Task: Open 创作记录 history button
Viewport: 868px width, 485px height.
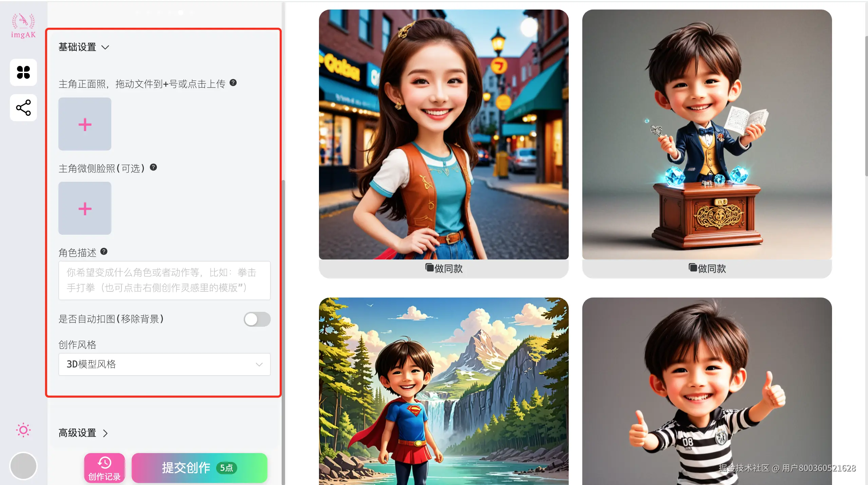Action: pos(105,468)
